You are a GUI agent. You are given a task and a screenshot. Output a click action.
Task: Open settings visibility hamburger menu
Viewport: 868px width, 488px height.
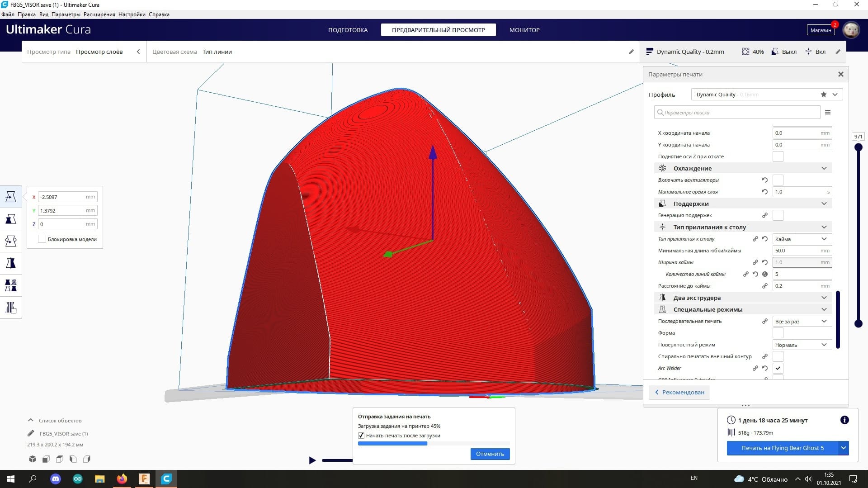click(828, 112)
